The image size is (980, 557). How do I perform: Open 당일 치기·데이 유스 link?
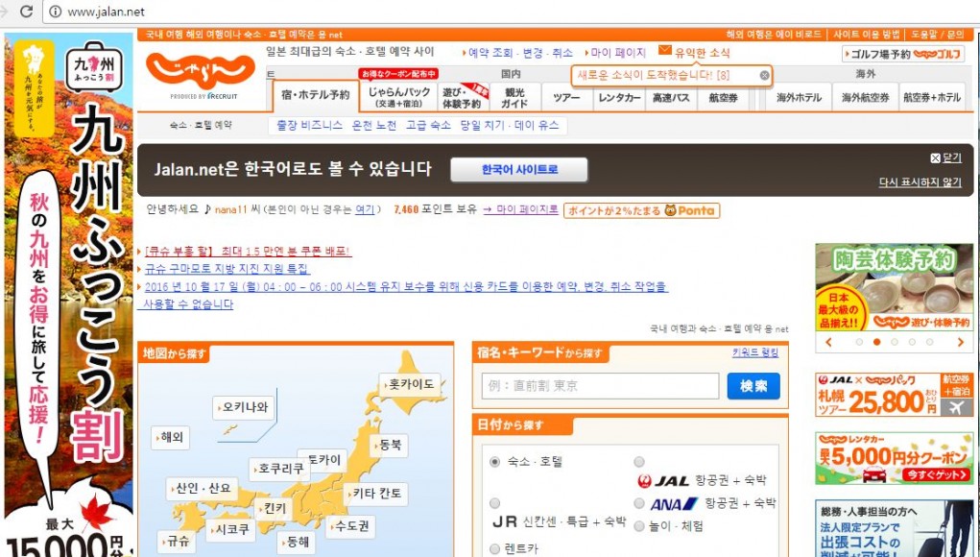tap(510, 125)
